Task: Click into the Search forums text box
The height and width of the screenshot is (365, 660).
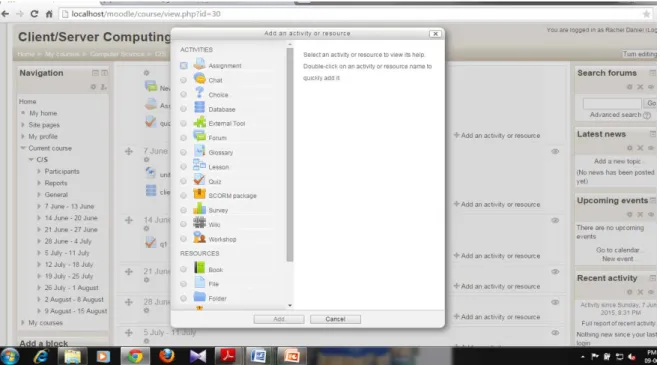Action: click(612, 103)
